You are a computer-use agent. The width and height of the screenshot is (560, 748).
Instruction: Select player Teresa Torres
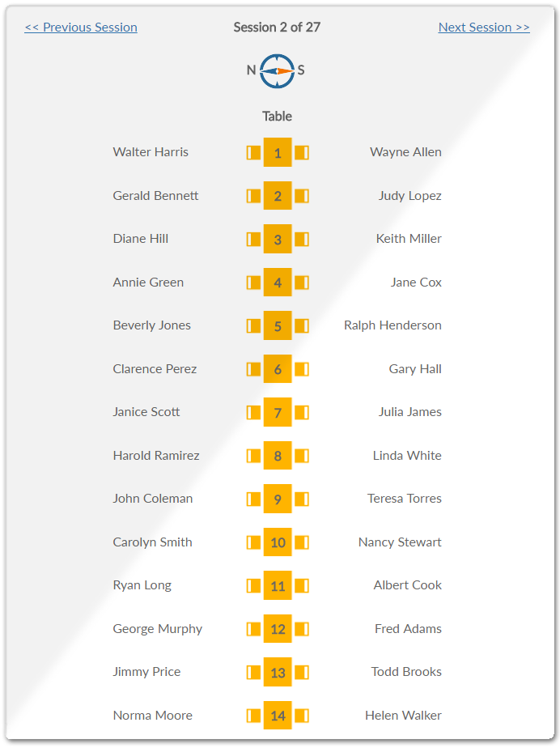point(405,499)
